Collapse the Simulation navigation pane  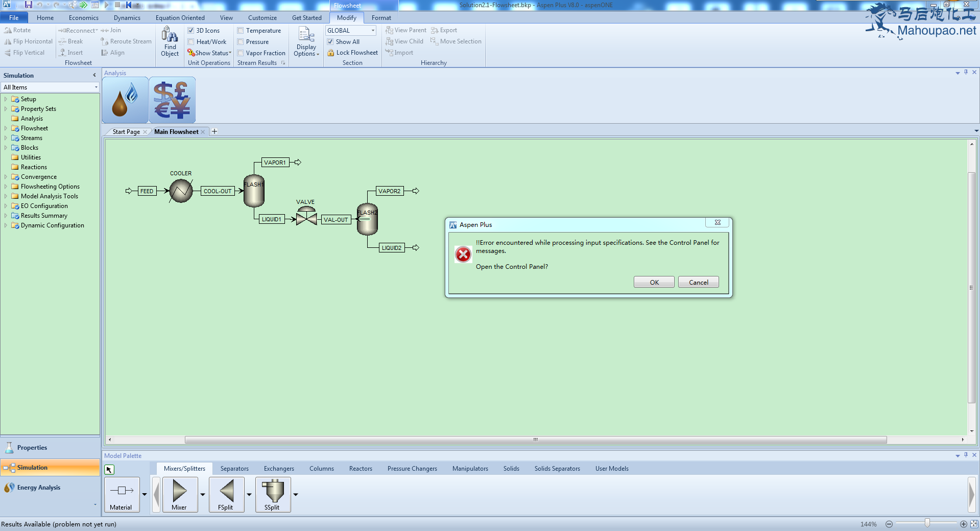[x=94, y=75]
